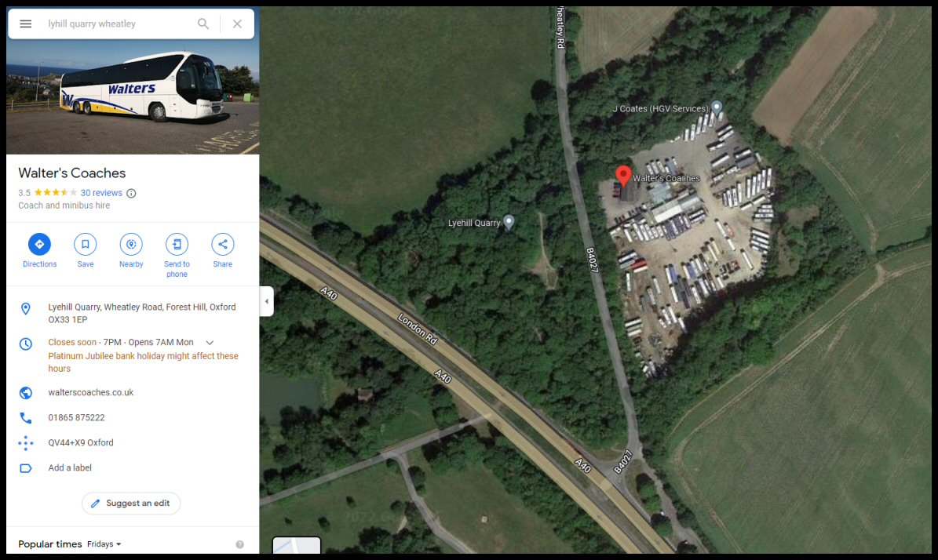This screenshot has height=560, width=938.
Task: Clear the search with the X icon
Action: coord(238,24)
